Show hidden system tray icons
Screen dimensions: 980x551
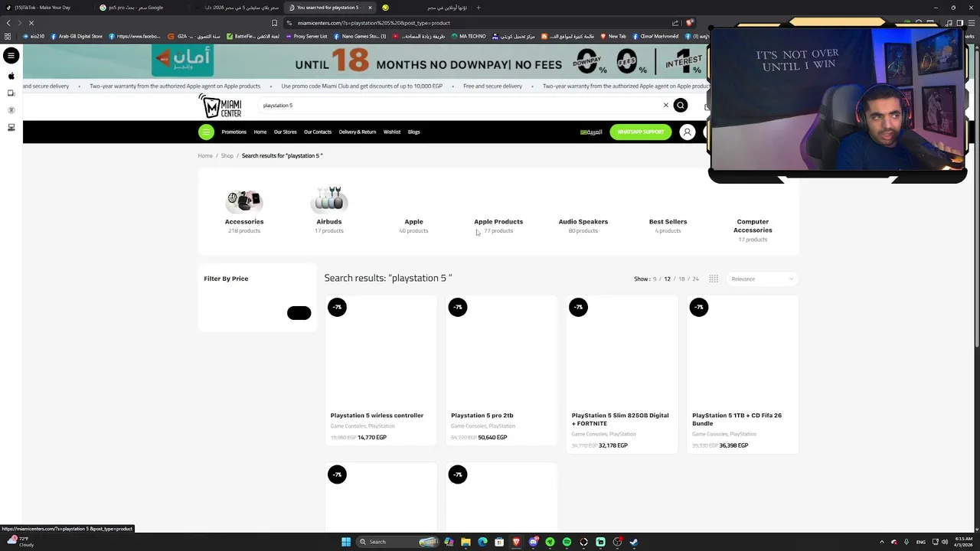coord(881,542)
